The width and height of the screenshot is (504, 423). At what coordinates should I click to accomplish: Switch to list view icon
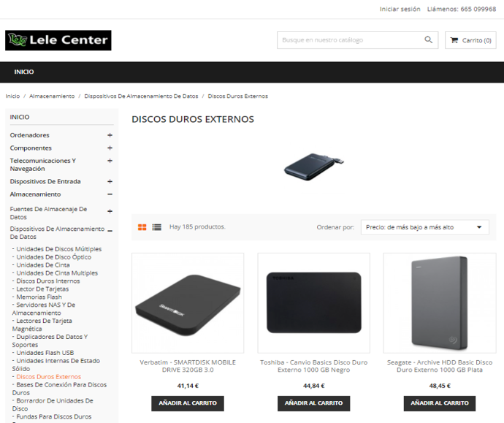pos(157,227)
